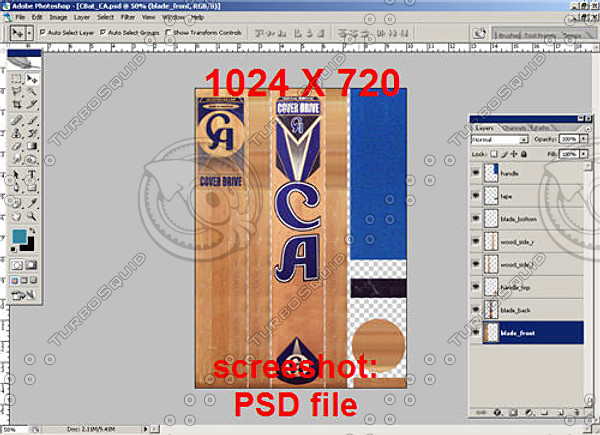Click the zoom percentage field in status bar
Image resolution: width=600 pixels, height=435 pixels.
(x=15, y=429)
